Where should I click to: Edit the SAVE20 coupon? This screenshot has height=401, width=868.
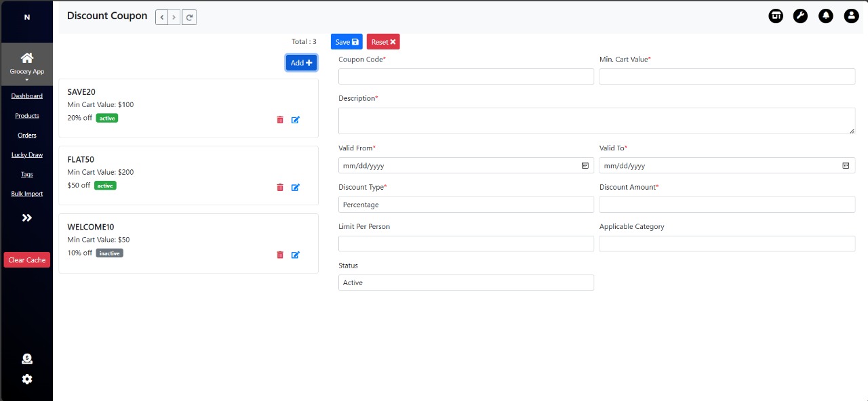296,120
